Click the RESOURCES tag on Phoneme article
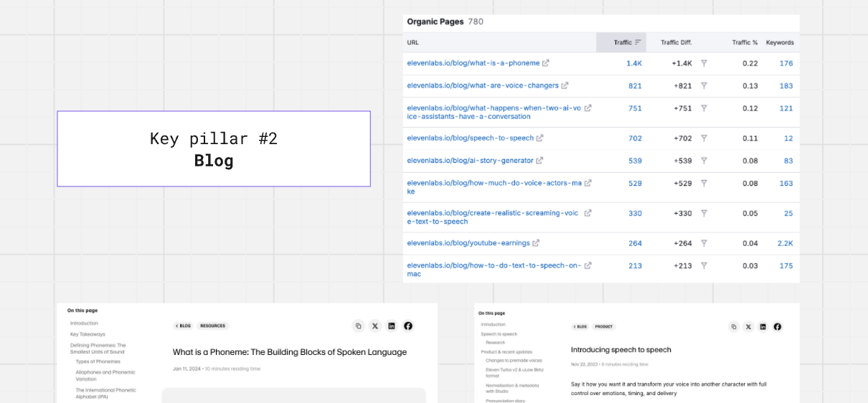The height and width of the screenshot is (403, 868). point(212,326)
